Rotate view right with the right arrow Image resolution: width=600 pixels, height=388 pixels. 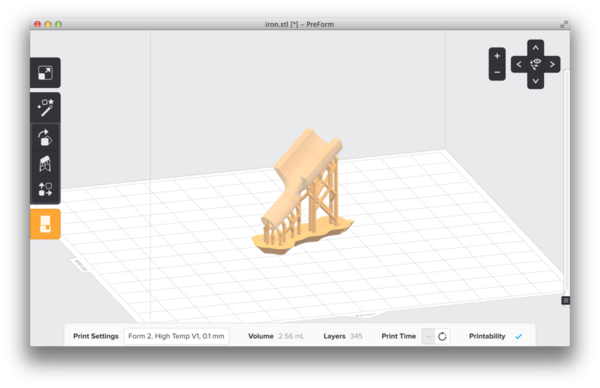click(x=552, y=64)
